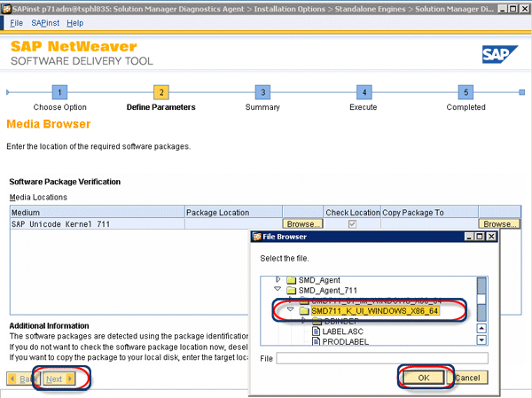Toggle the Check Location checkbox
The image size is (532, 398).
point(352,224)
